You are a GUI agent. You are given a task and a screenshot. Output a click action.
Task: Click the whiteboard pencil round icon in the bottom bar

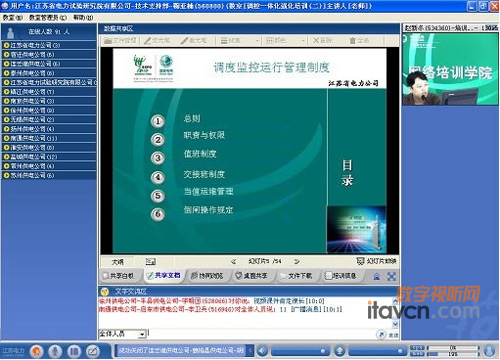coord(93,351)
